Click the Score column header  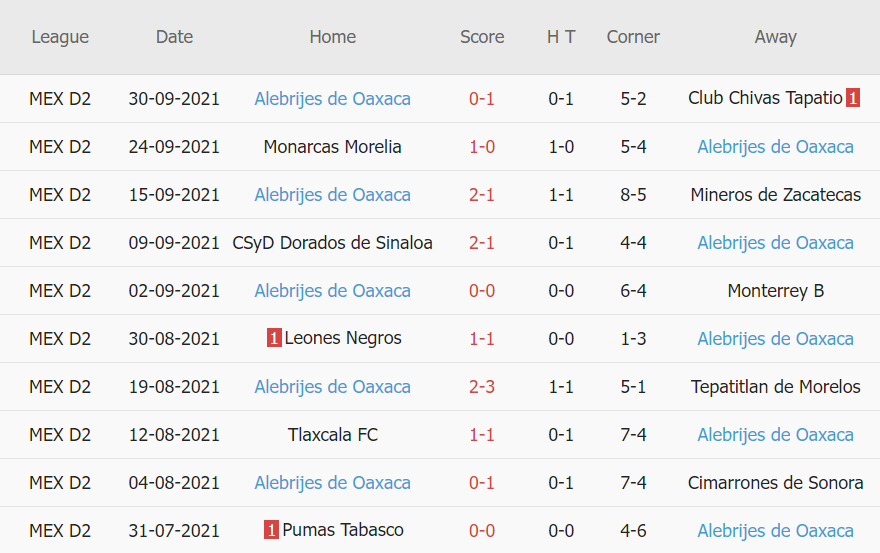click(482, 37)
